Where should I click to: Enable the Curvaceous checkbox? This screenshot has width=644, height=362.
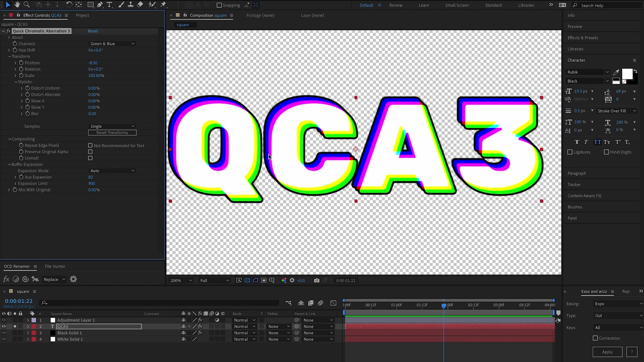595,338
